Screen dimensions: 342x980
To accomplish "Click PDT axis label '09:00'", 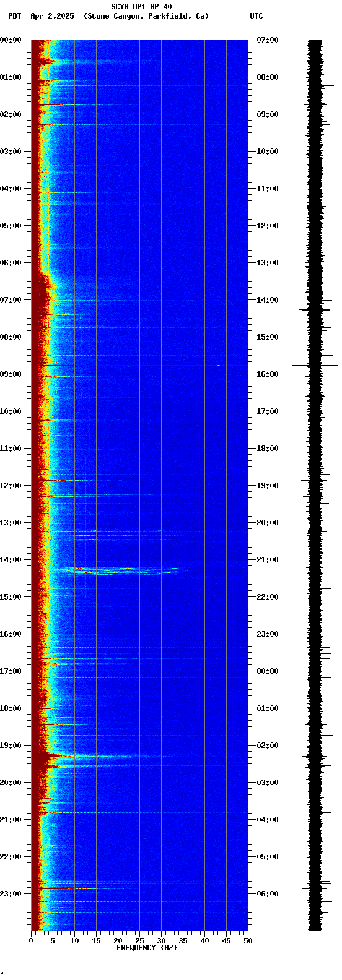I will coord(11,374).
